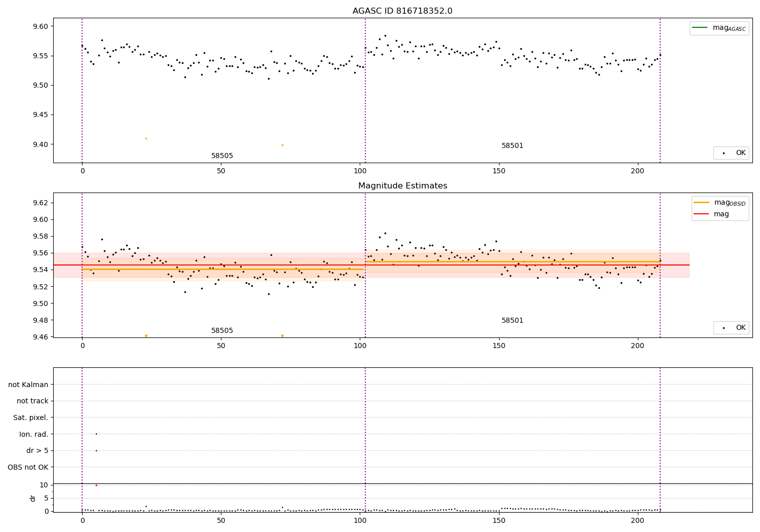
Task: Click the orange outlier point near 9.41 in top plot
Action: pyautogui.click(x=146, y=138)
